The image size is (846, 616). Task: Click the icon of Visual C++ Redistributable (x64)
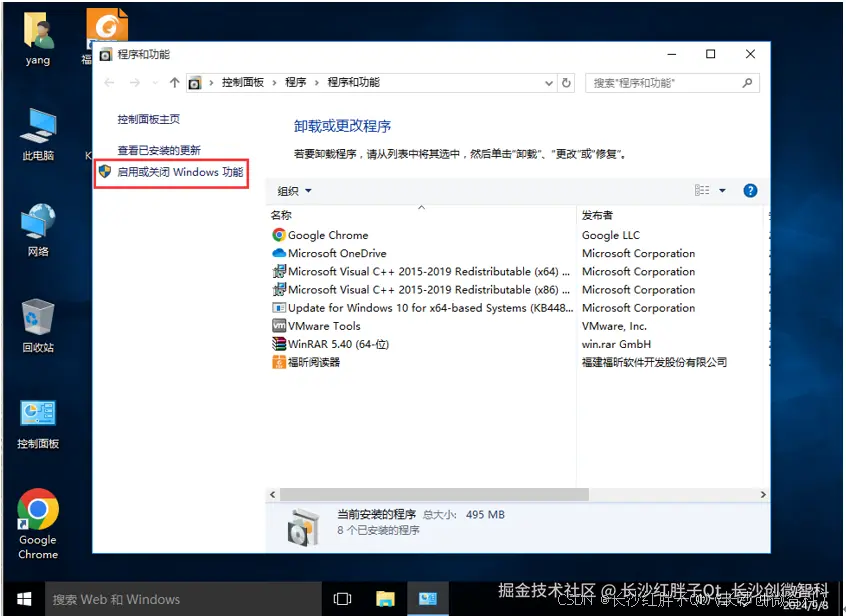point(279,271)
